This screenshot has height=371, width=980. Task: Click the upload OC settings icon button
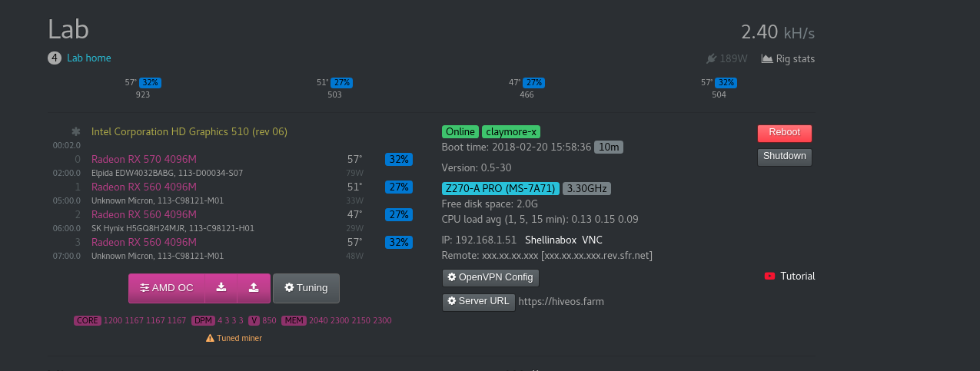254,288
